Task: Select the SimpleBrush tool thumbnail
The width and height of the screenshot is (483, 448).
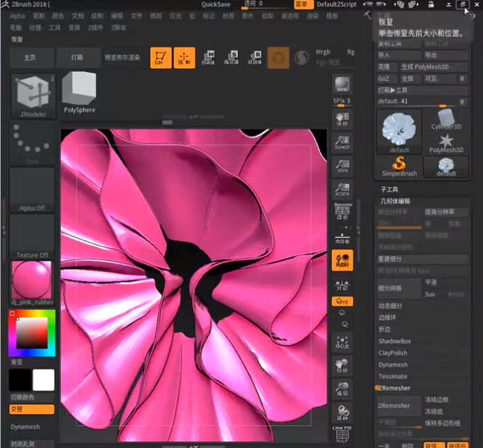Action: click(x=399, y=167)
